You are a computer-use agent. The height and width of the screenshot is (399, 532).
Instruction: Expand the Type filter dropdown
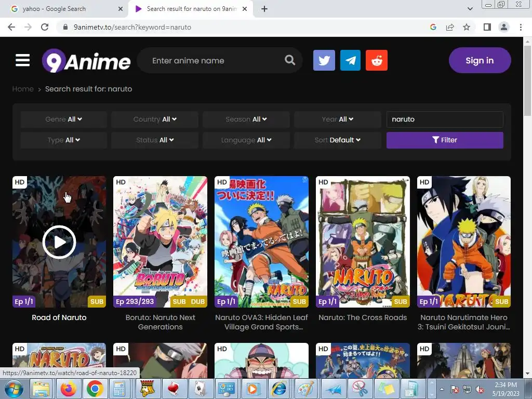coord(63,140)
